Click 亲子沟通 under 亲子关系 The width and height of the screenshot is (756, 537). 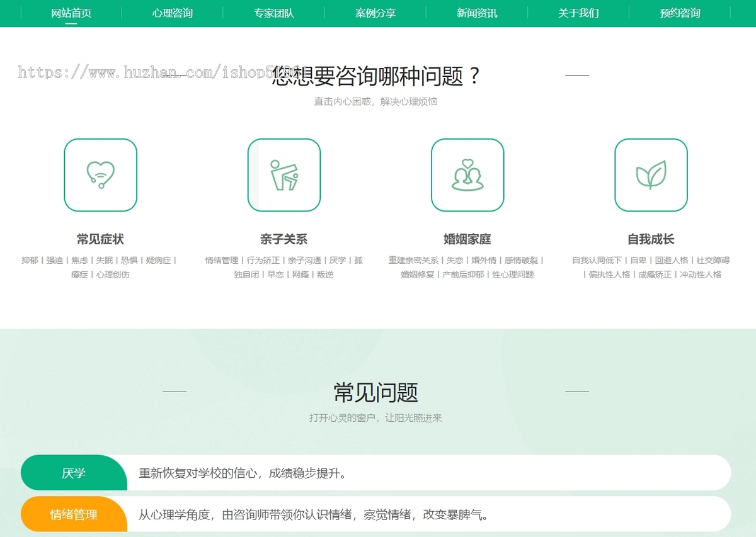click(305, 260)
